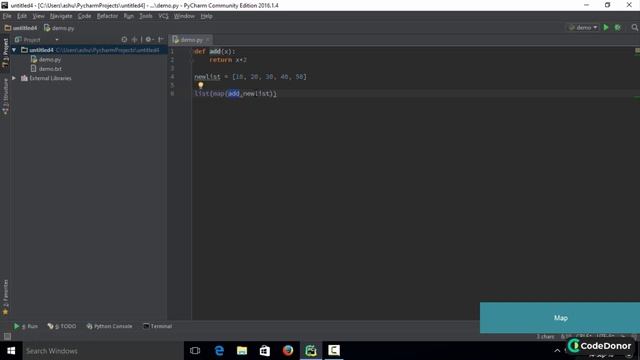Open Task View on the taskbar
The height and width of the screenshot is (360, 640).
coord(195,351)
